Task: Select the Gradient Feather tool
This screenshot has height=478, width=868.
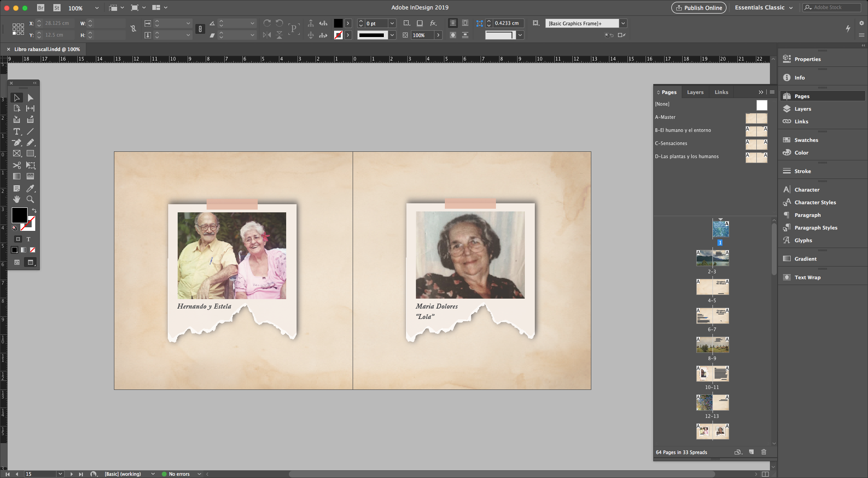Action: point(30,176)
